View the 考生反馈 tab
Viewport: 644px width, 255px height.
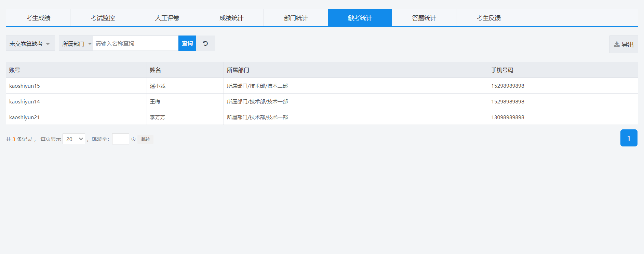point(488,18)
